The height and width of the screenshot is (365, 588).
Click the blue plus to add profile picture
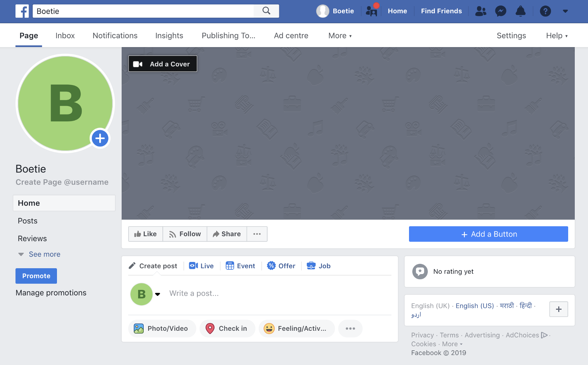click(100, 138)
